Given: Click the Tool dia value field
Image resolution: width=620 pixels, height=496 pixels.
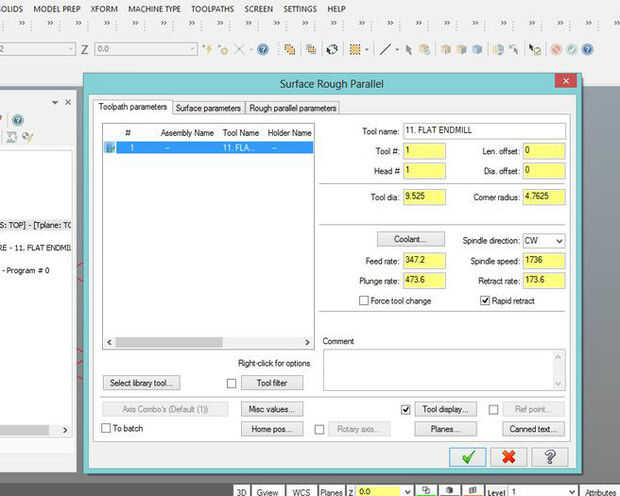Looking at the screenshot, I should click(425, 198).
